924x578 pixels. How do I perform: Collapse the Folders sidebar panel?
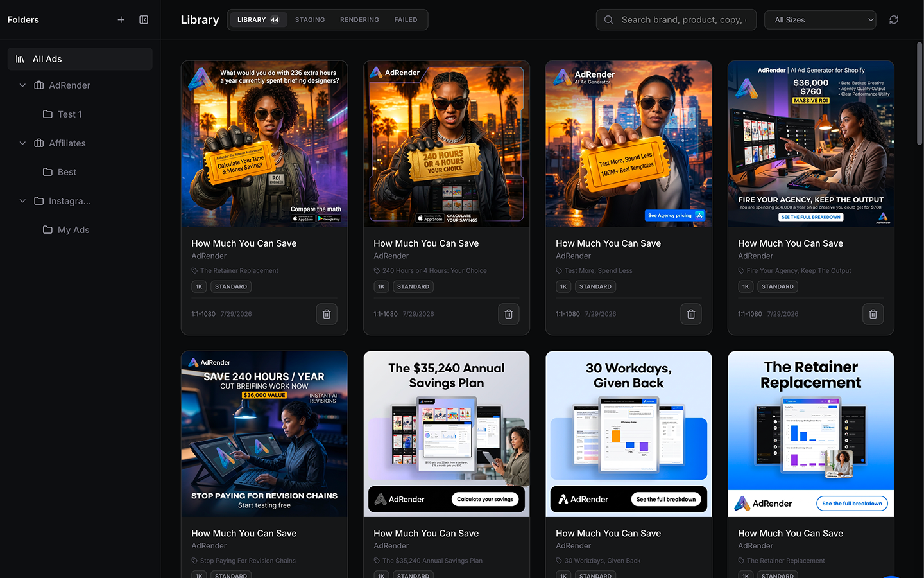click(x=144, y=20)
